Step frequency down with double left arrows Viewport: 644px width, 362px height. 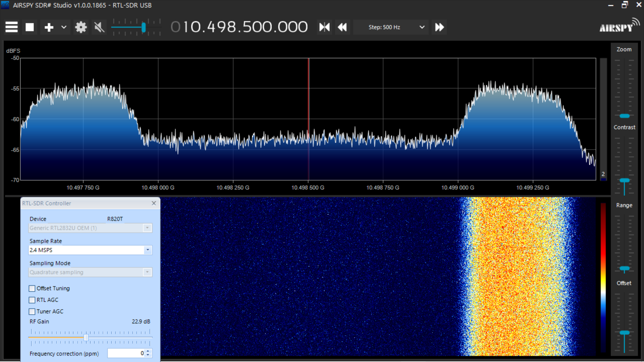[x=342, y=27]
